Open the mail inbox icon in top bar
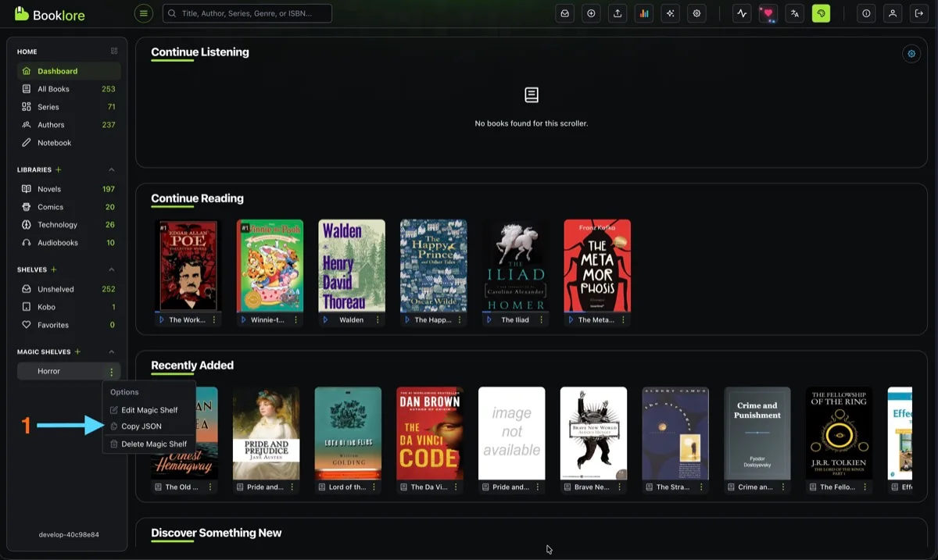 564,13
